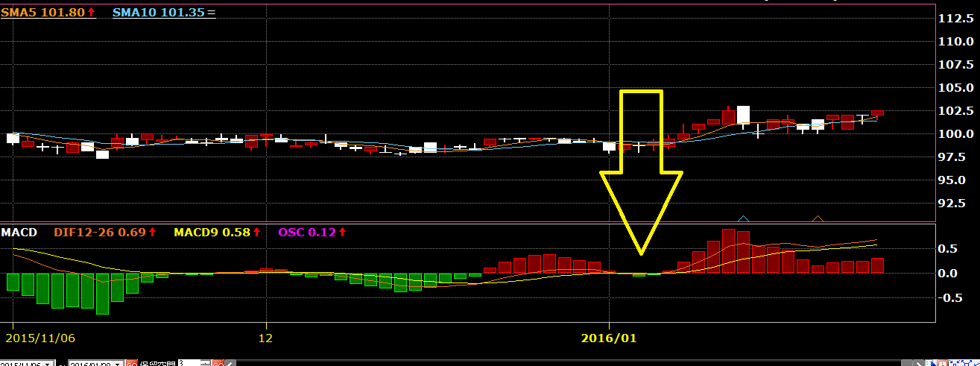Click the 12 month label on date axis
The width and height of the screenshot is (980, 366).
click(x=266, y=338)
